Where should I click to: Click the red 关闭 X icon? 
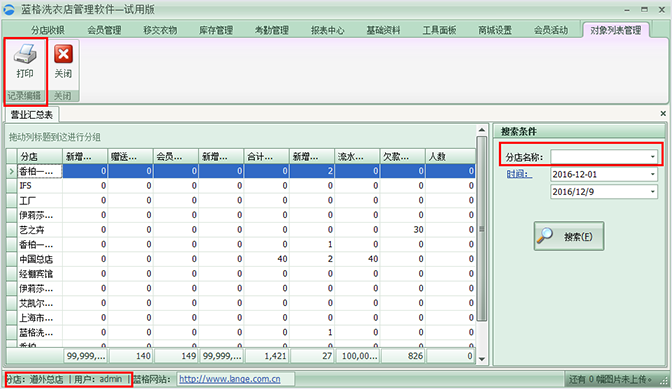click(63, 54)
